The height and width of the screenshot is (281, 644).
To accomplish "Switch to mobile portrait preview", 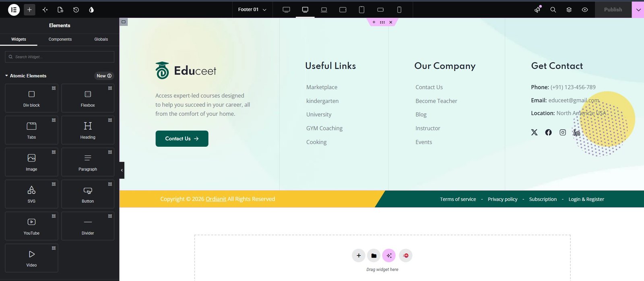I will tap(399, 10).
